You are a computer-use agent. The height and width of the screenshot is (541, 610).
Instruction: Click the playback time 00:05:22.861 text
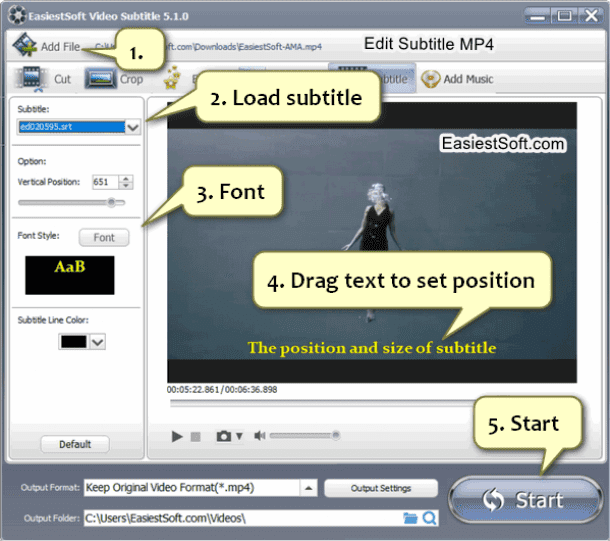click(x=193, y=389)
